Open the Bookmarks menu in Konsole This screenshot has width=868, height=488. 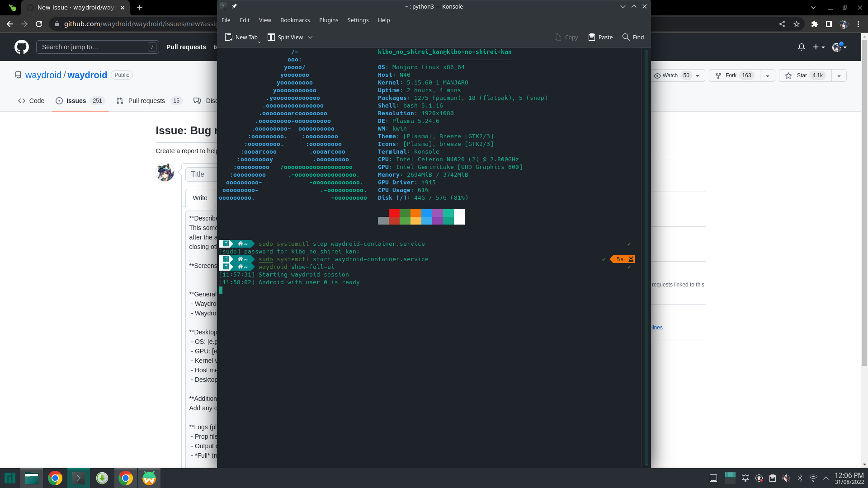click(295, 20)
